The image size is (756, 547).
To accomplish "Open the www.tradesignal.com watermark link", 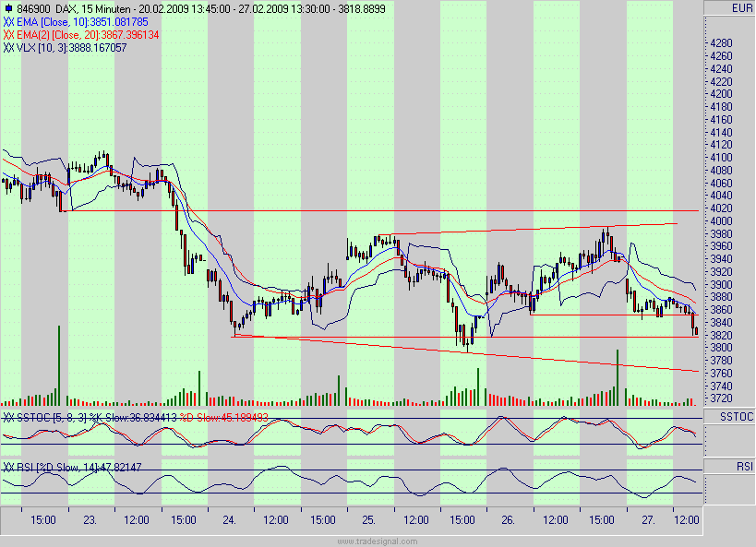I will click(x=378, y=541).
